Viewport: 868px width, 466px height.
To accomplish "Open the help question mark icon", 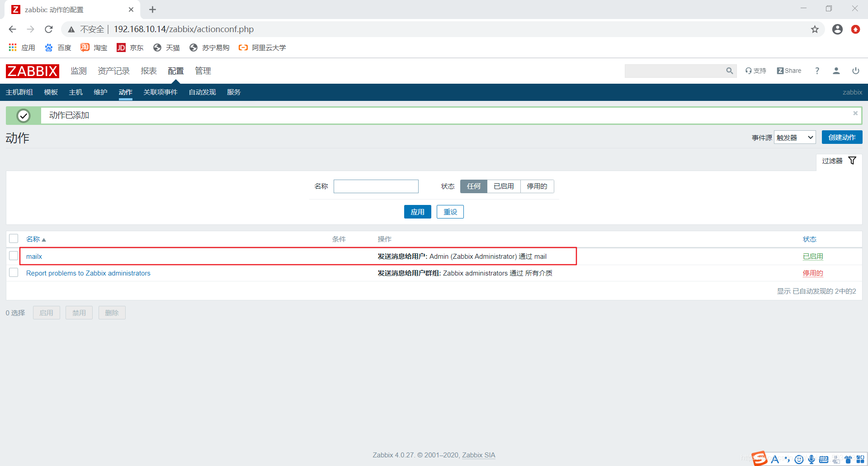I will click(817, 71).
